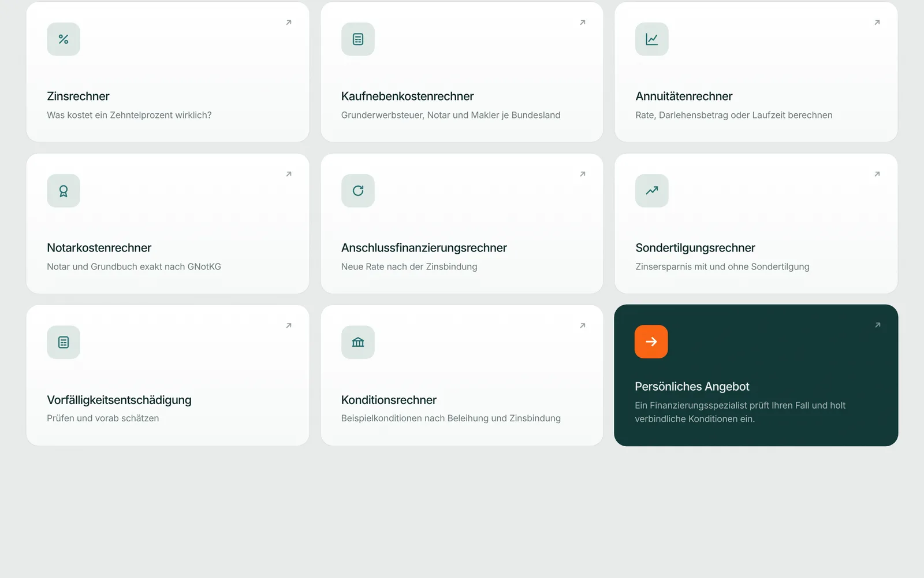
Task: Click the document icon on Kaufnebenkostenrechner card
Action: [358, 39]
